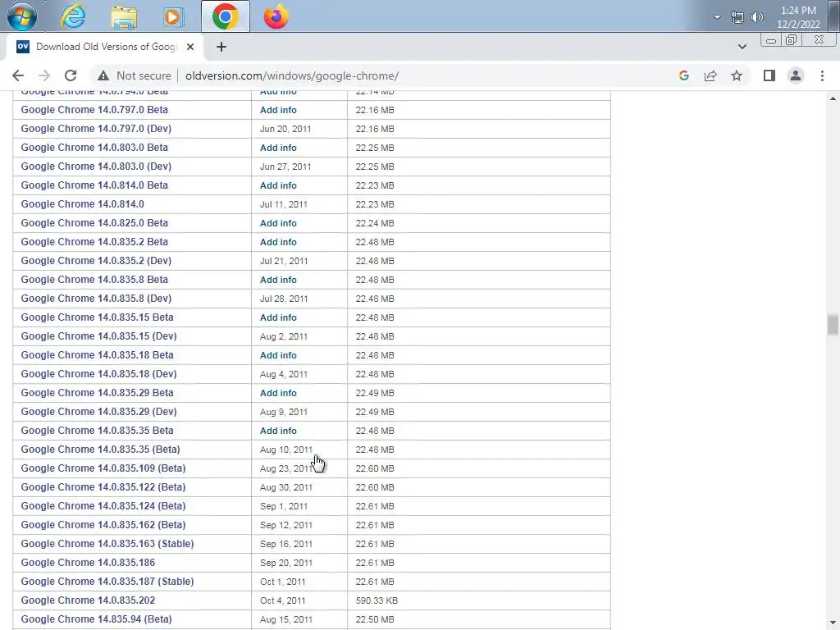Open the Windows Start orb
This screenshot has height=630, width=840.
pyautogui.click(x=22, y=16)
